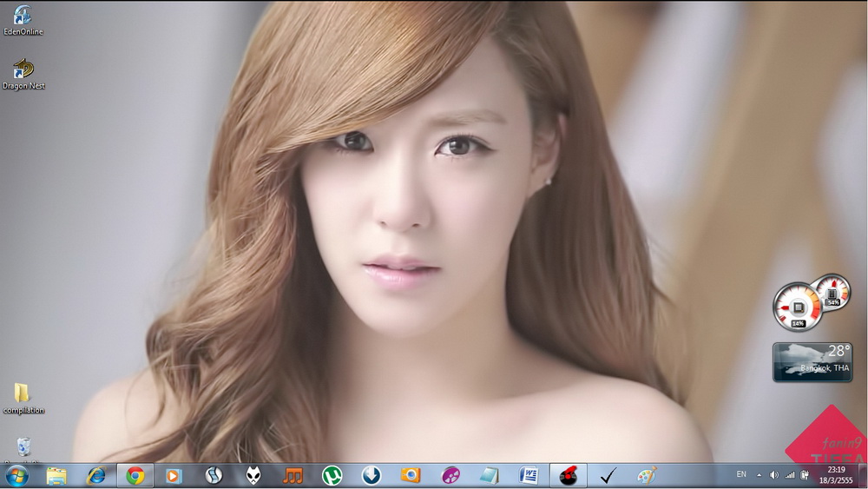
Task: Select the Recycle Bin icon
Action: (x=23, y=450)
